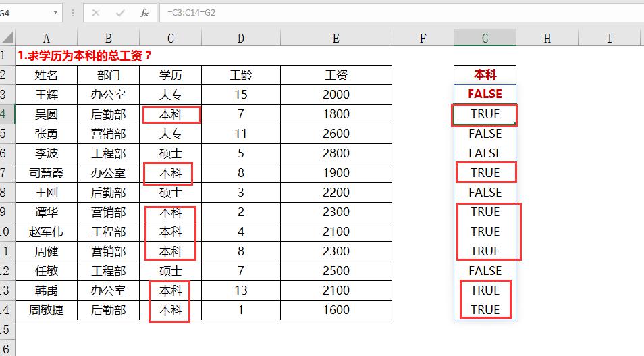Click the seniority cell showing 15
The width and height of the screenshot is (644, 356).
[241, 95]
